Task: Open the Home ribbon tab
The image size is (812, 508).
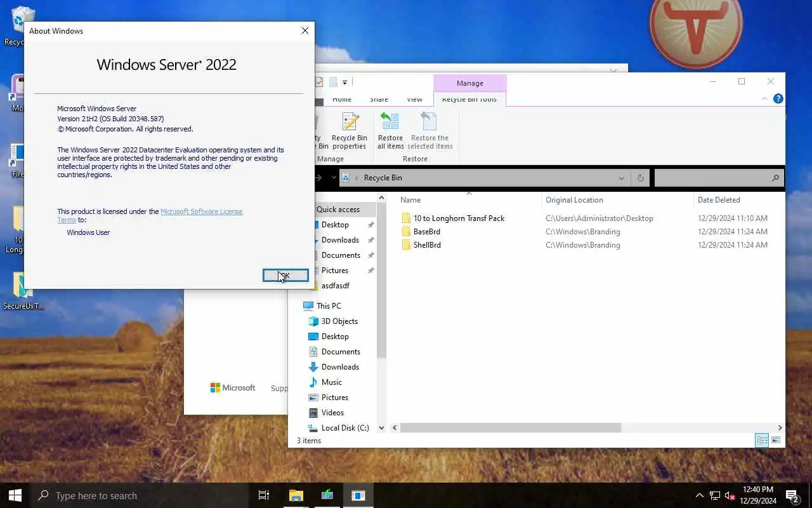Action: pyautogui.click(x=342, y=99)
